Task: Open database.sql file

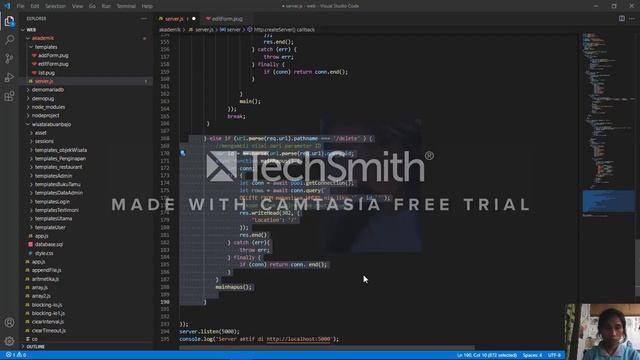Action: point(49,244)
